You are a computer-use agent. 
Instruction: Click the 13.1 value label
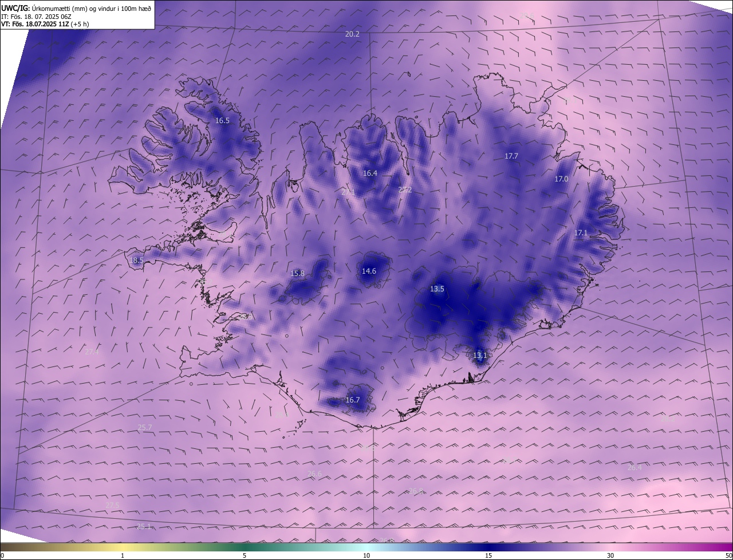(480, 356)
